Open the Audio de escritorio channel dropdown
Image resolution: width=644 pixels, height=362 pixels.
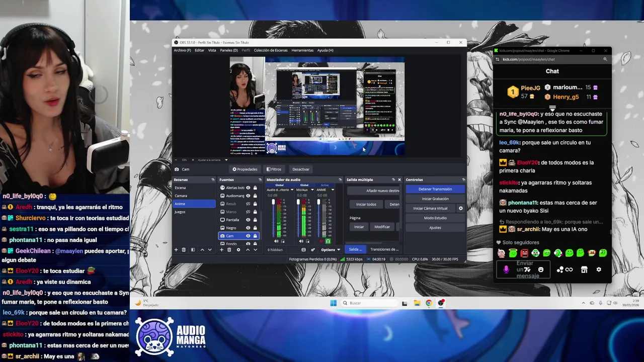(292, 190)
